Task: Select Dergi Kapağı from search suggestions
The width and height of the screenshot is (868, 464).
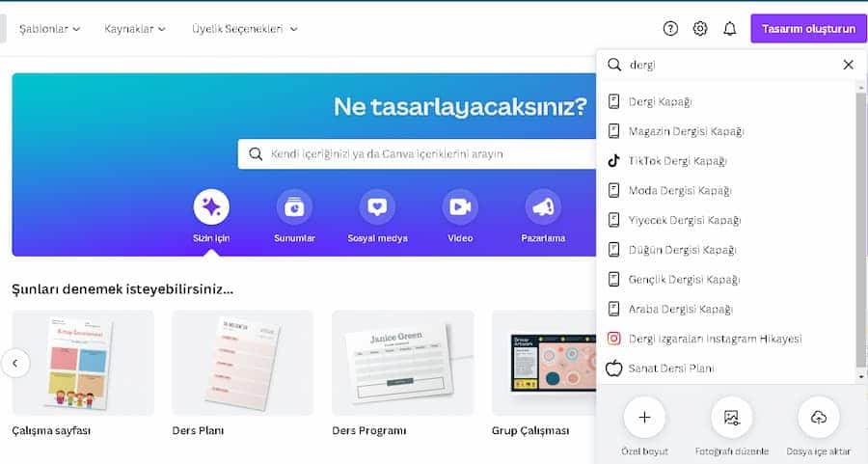Action: tap(660, 101)
